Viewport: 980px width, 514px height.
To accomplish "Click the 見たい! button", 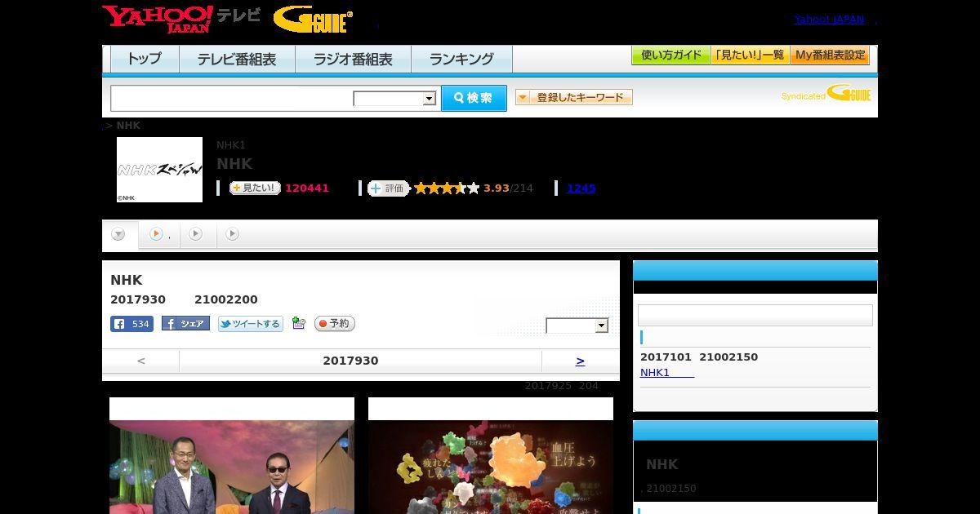I will tap(255, 188).
